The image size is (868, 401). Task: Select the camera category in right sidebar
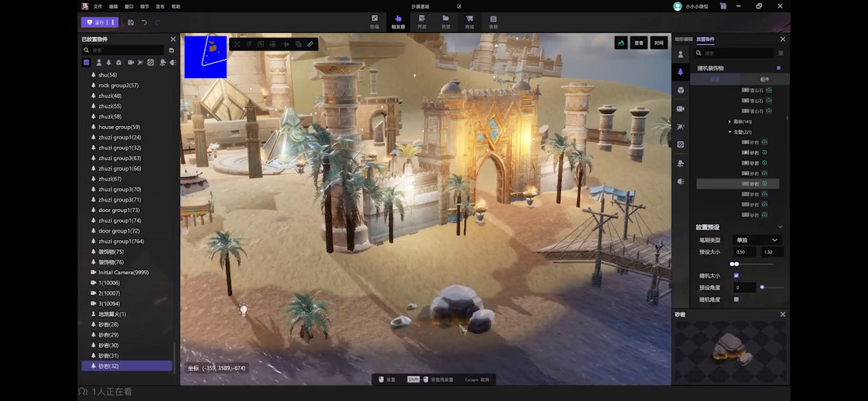point(681,109)
